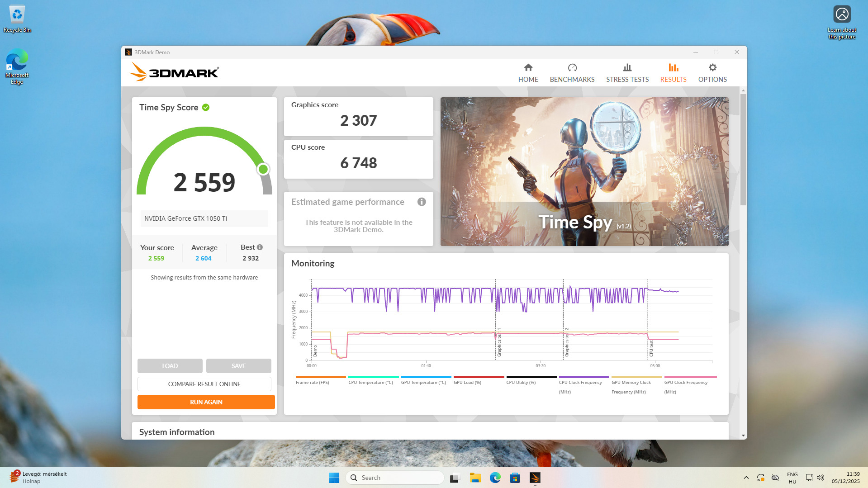
Task: Open Microsoft Store from the taskbar
Action: pos(515,478)
